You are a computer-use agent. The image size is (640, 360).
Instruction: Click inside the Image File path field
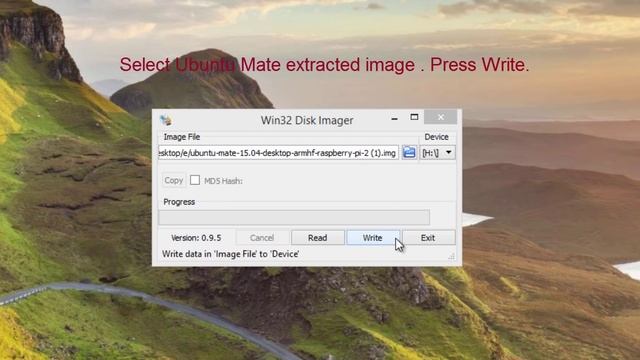pos(278,153)
